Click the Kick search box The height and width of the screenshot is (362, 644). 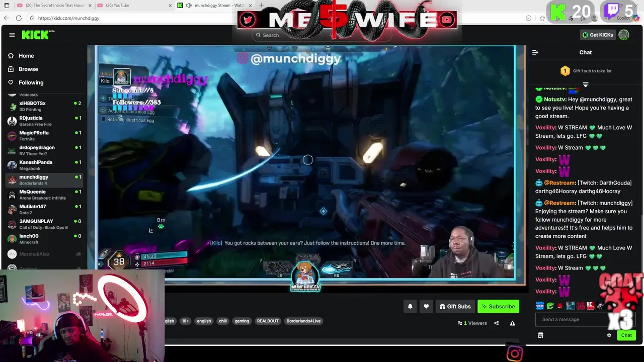click(322, 35)
